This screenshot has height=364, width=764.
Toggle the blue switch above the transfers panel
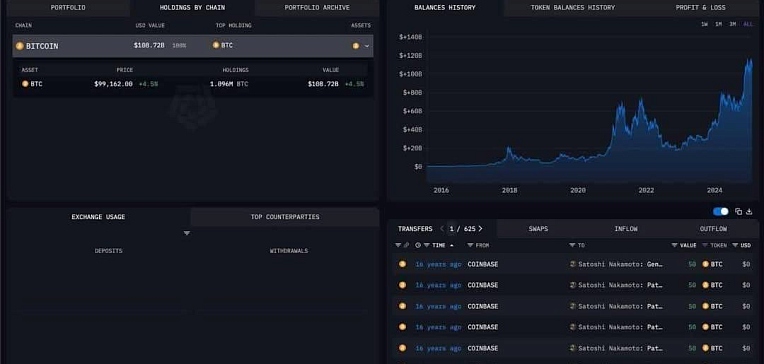pyautogui.click(x=721, y=211)
